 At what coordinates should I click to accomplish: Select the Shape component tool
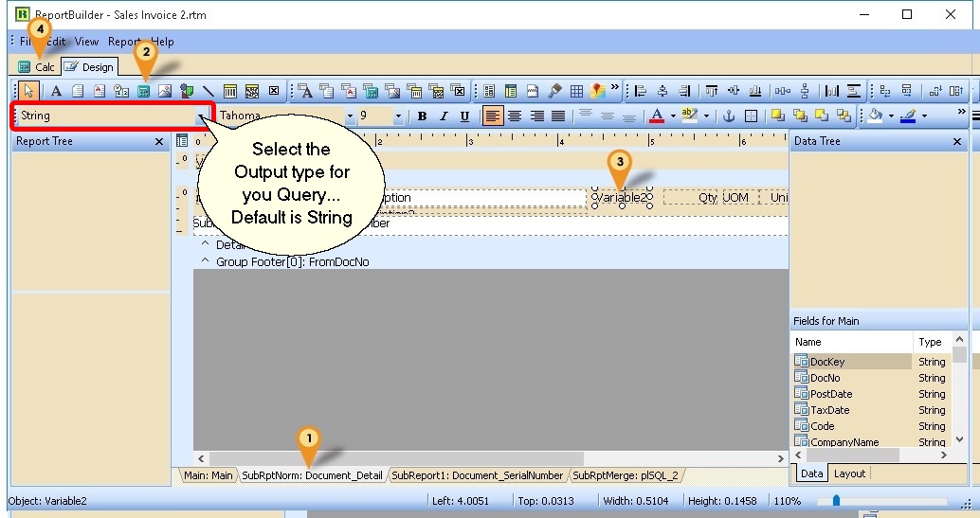coord(187,91)
